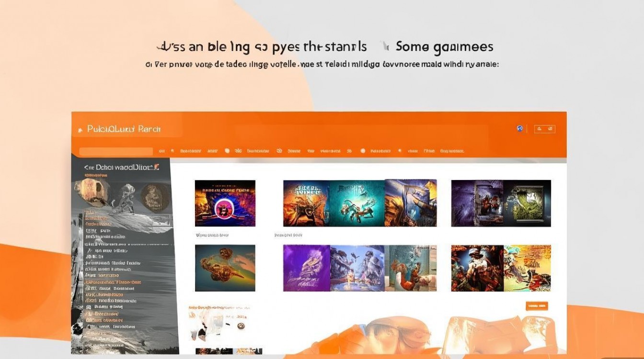Screen dimensions: 644x359
Task: Open the tilted blue and yellow game cover
Action: click(411, 202)
